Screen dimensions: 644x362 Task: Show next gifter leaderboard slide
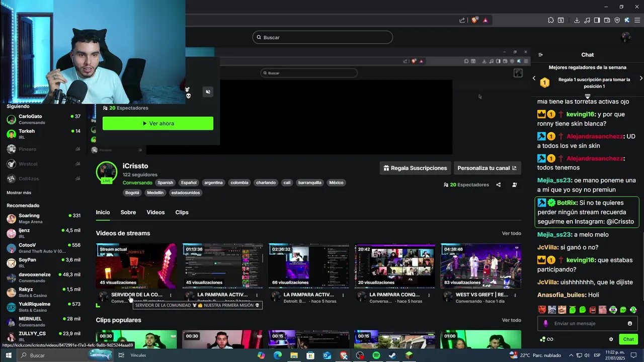tap(641, 78)
